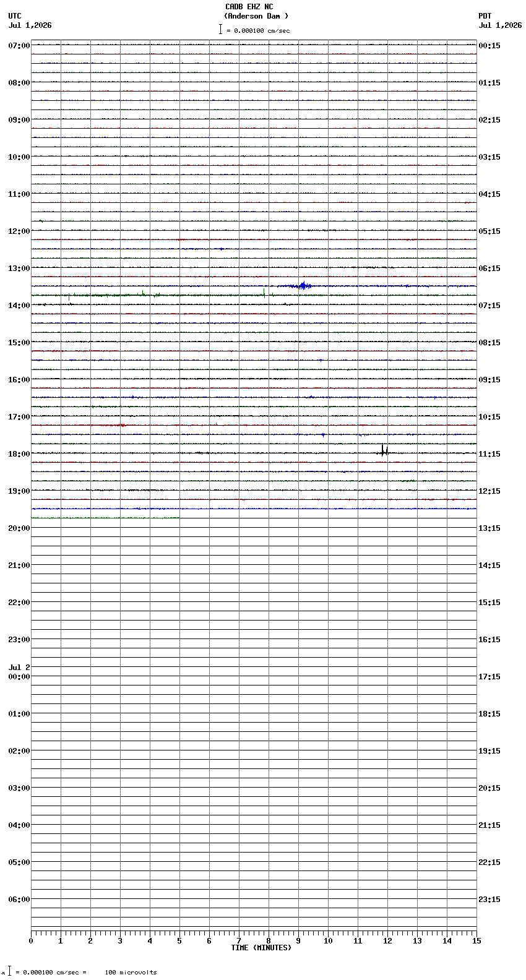The width and height of the screenshot is (526, 980).
Task: Click the 18:00 UTC time label
Action: (19, 454)
